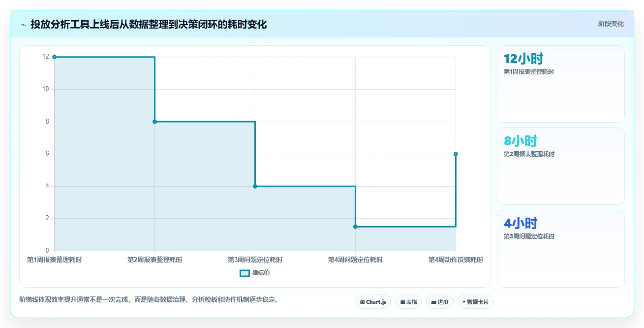Click the data point above 第2周报表整理耗时

coord(154,122)
